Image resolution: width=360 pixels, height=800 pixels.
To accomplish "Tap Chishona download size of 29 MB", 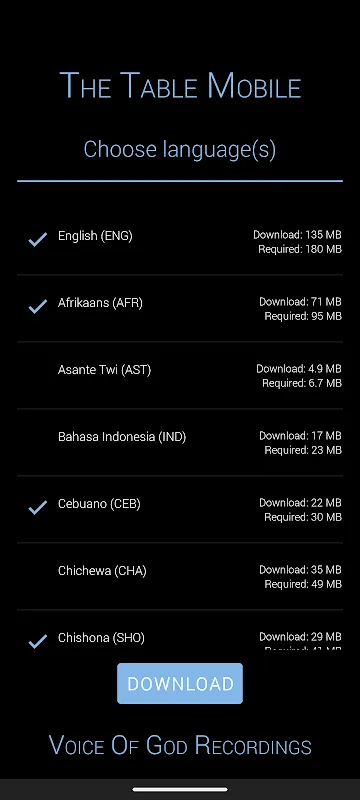I will (300, 637).
